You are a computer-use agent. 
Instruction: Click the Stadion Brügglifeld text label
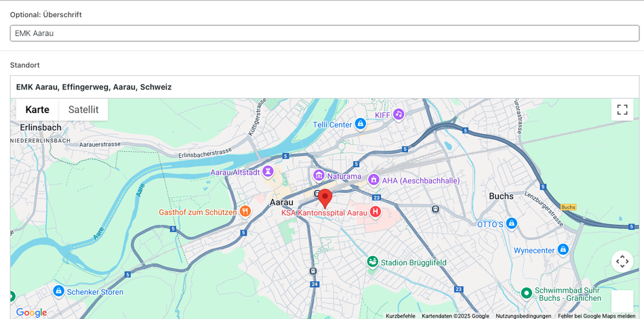click(414, 262)
